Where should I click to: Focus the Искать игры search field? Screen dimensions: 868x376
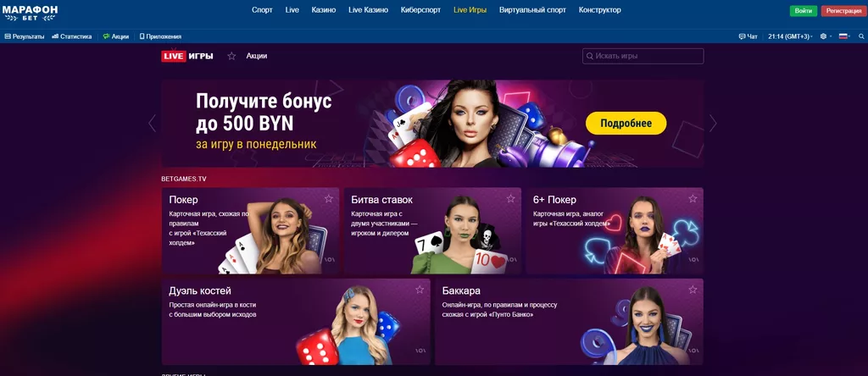[x=643, y=56]
